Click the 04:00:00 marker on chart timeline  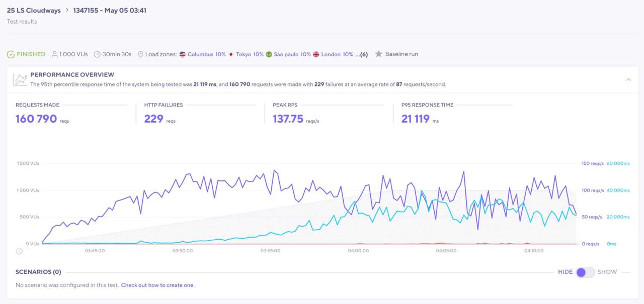(x=358, y=251)
